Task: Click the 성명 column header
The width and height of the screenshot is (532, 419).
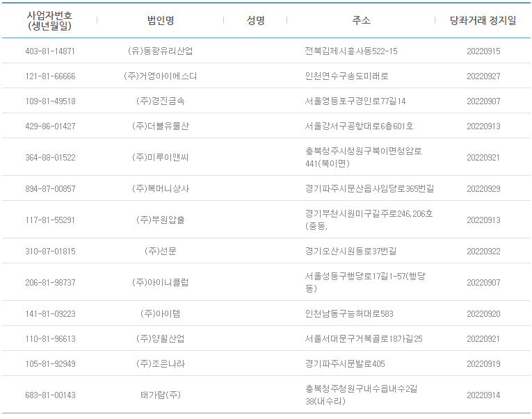Action: [255, 20]
